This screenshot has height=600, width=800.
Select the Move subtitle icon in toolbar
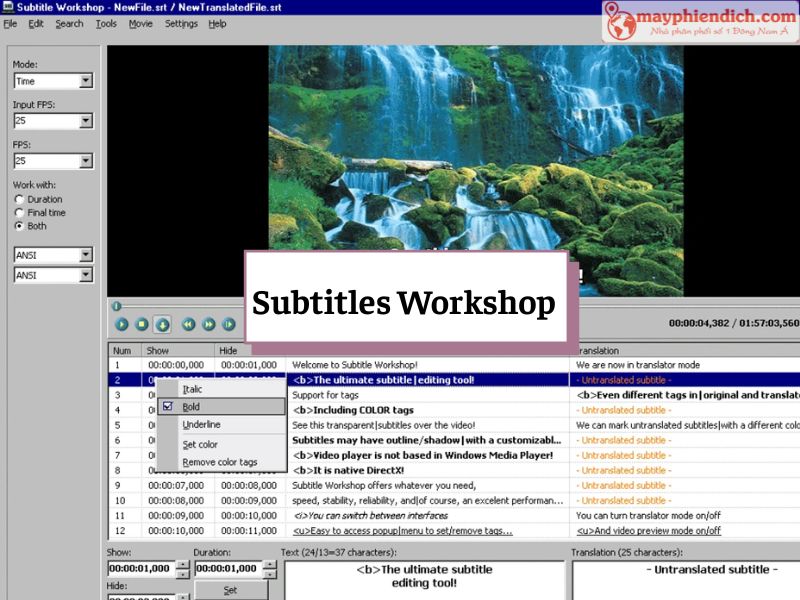point(162,324)
